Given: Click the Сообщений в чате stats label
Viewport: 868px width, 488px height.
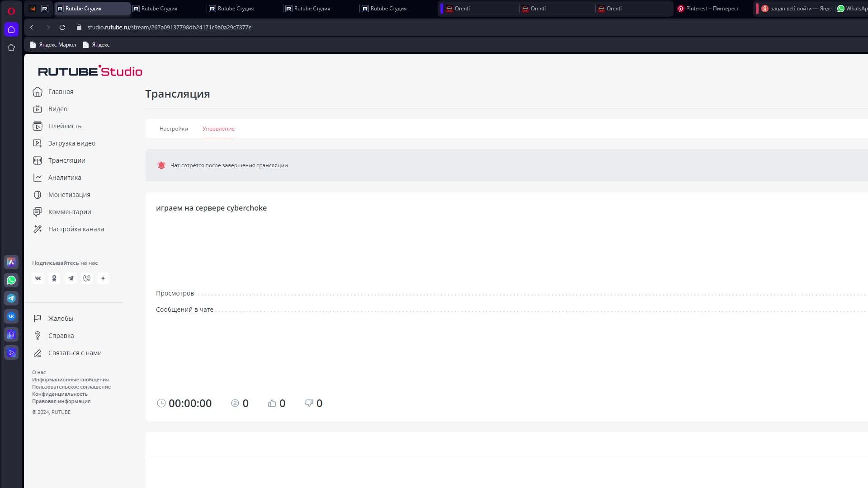Looking at the screenshot, I should [x=184, y=310].
